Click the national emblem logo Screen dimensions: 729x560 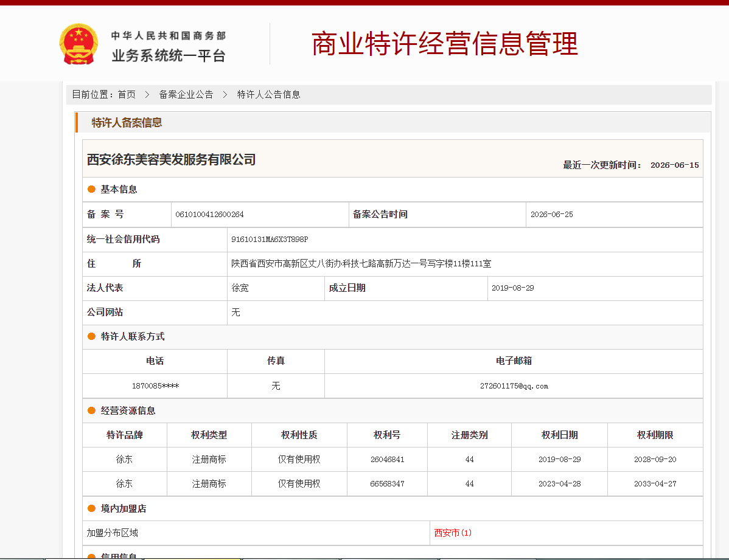click(x=78, y=44)
